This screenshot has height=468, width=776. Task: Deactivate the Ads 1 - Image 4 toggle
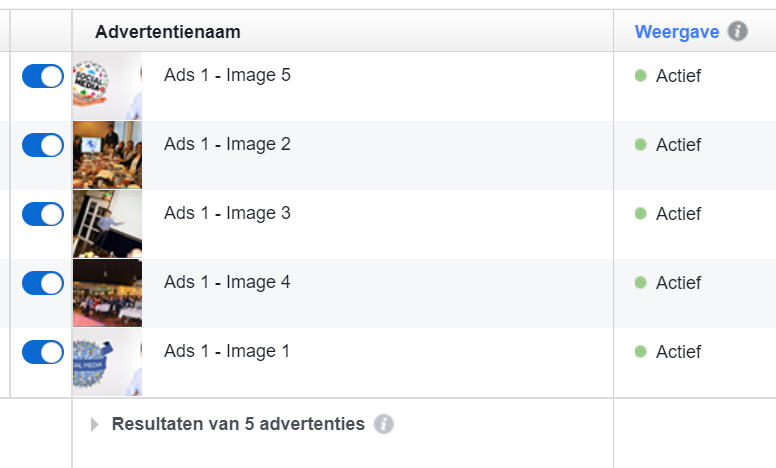tap(43, 283)
